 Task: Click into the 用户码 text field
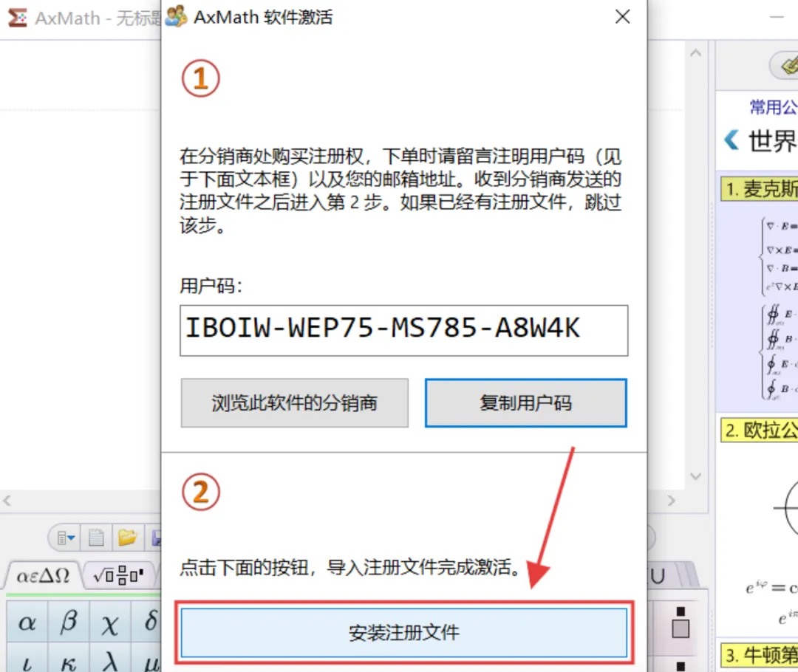pos(403,331)
